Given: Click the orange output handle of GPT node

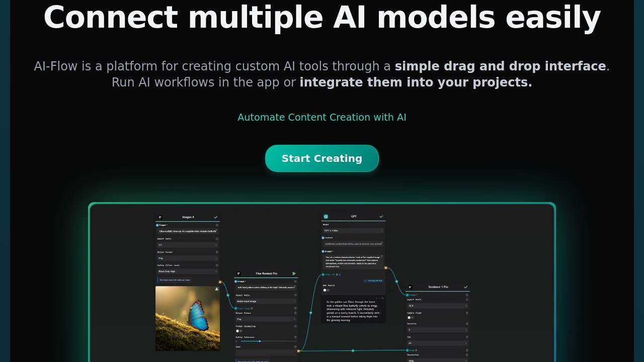Looking at the screenshot, I should pos(386,268).
